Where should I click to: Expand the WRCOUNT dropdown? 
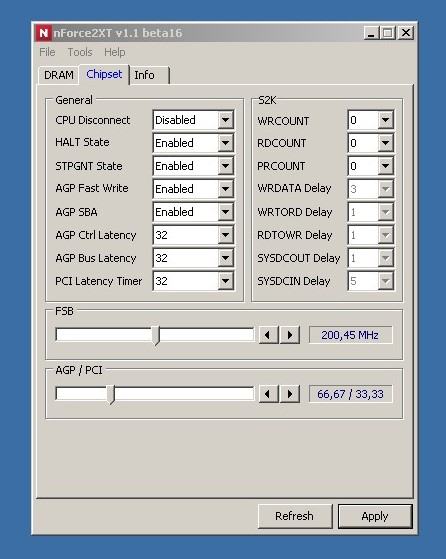click(x=385, y=120)
